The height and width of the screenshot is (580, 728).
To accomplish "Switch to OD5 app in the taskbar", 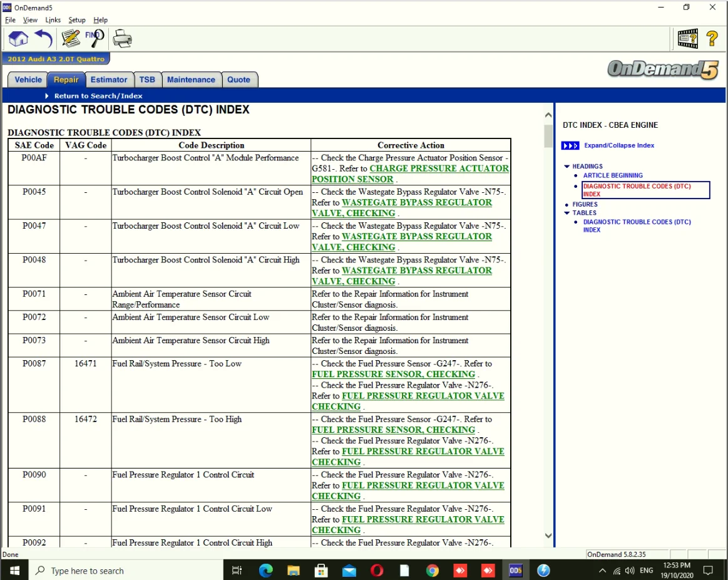I will [x=515, y=570].
